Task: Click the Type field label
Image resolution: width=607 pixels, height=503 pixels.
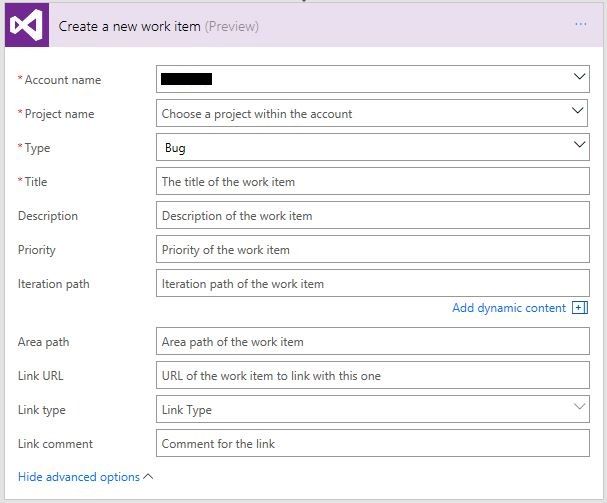Action: pos(37,148)
